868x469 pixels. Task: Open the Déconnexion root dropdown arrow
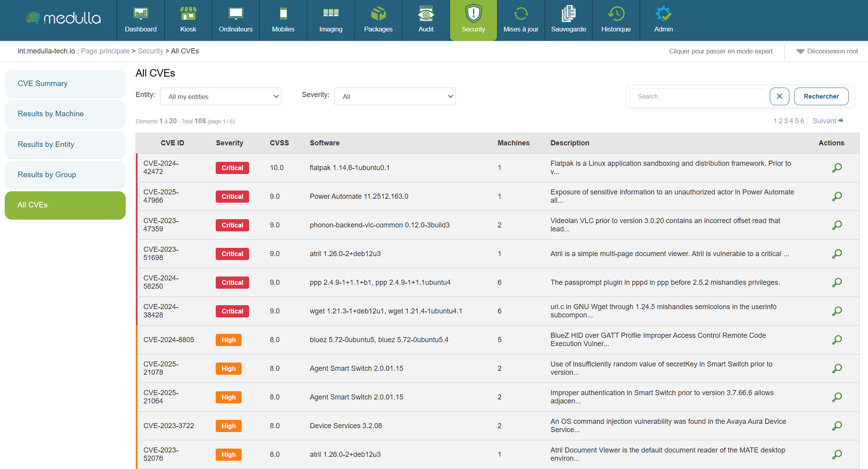coord(800,51)
